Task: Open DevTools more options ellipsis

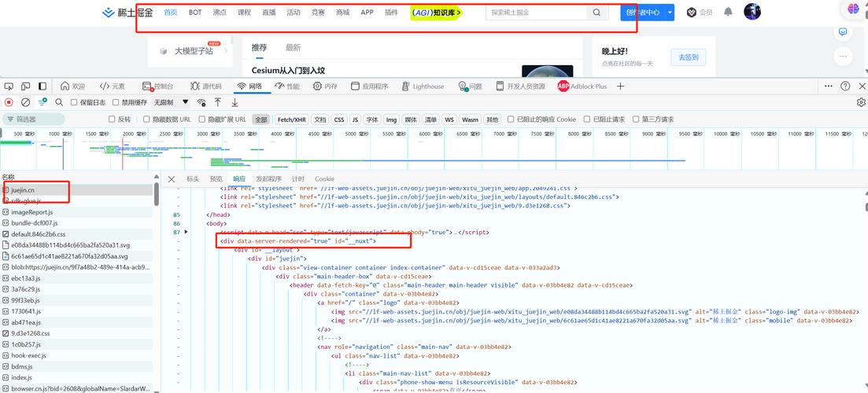Action: (x=829, y=86)
